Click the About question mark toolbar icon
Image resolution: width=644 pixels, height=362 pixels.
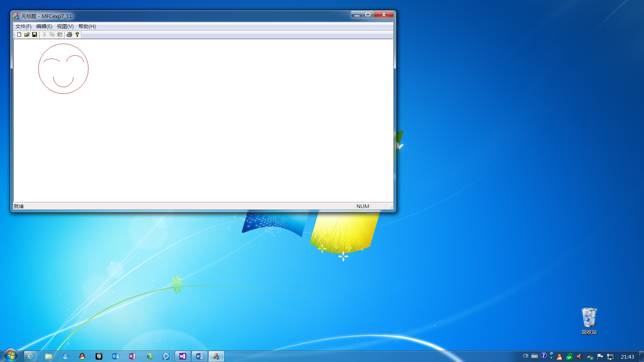(77, 35)
